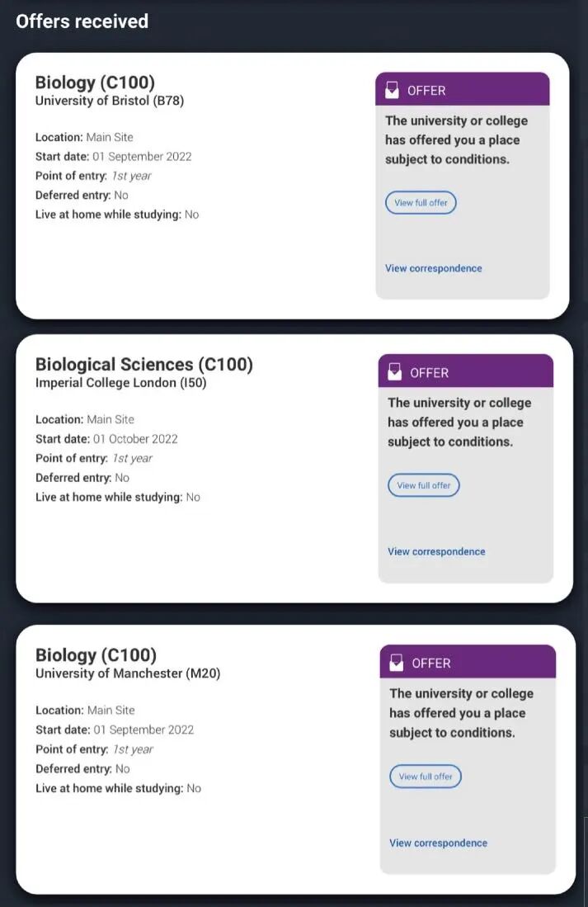
Task: Select the Biological Sciences (C100) course title
Action: point(143,364)
